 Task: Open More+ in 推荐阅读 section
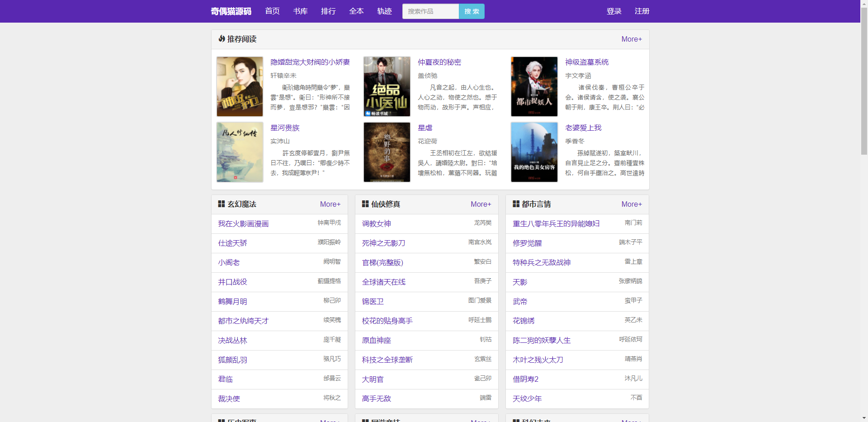632,39
